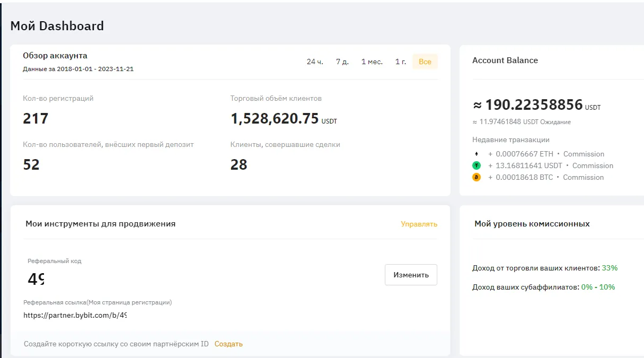Click the orange BTC coin icon
Screen dimensions: 644x358
(x=477, y=177)
